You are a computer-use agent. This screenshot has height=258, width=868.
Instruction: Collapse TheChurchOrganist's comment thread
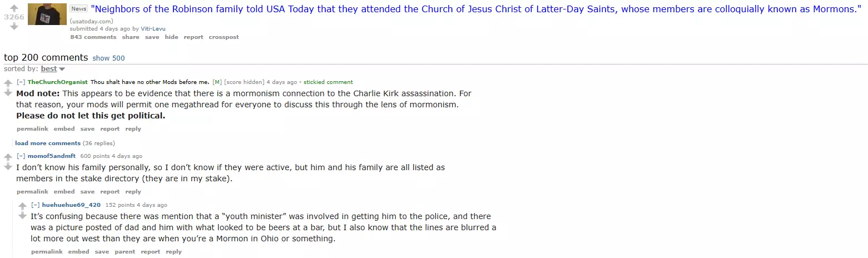(x=21, y=82)
